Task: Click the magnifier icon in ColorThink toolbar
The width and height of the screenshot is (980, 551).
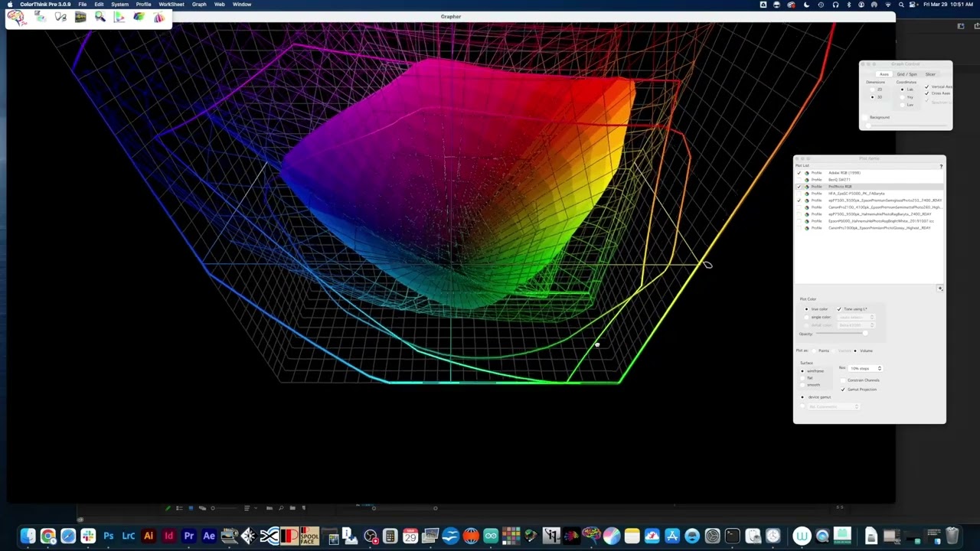Action: click(x=100, y=17)
